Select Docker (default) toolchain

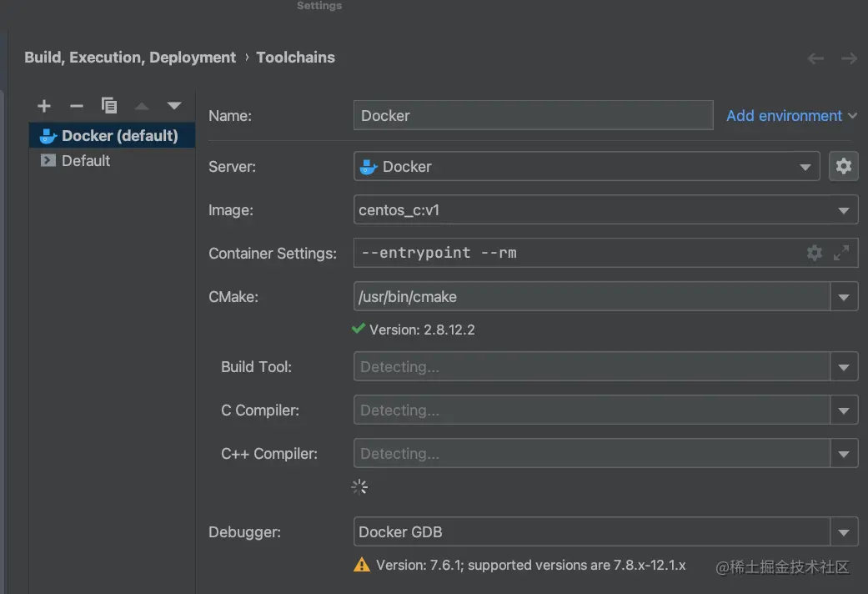[112, 136]
